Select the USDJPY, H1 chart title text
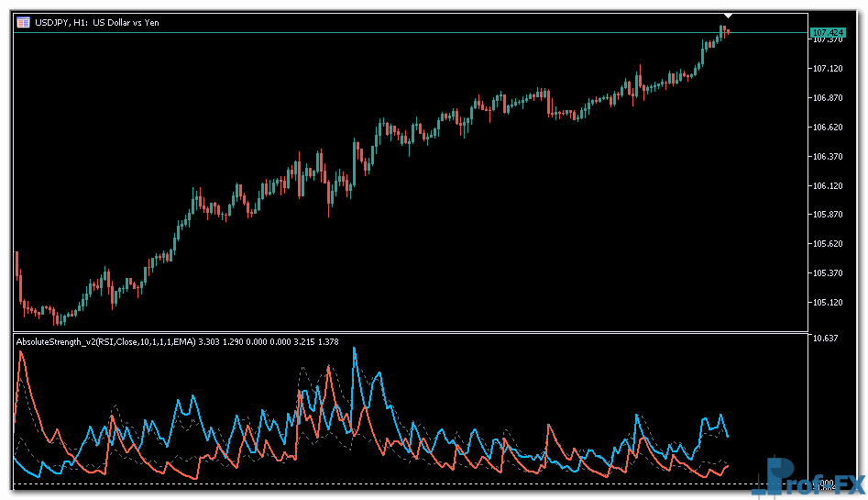The width and height of the screenshot is (868, 500). pyautogui.click(x=96, y=22)
